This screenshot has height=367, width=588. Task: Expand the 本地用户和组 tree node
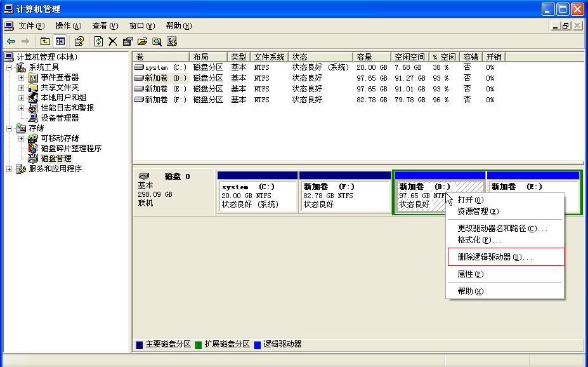point(21,98)
